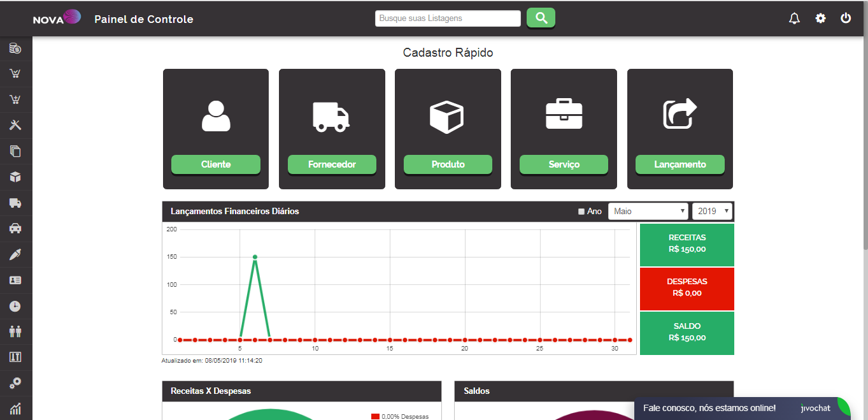Open settings via the gear icon
This screenshot has height=420, width=868.
(820, 18)
